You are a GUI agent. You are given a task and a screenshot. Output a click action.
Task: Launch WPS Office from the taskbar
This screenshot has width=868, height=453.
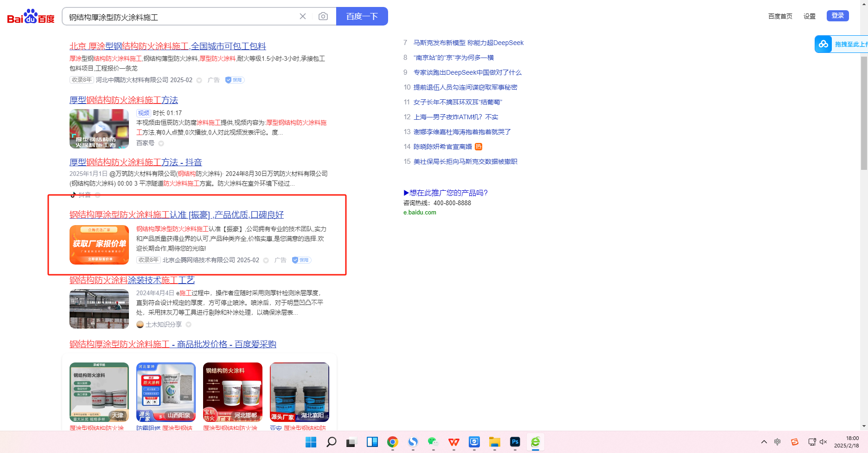(453, 442)
